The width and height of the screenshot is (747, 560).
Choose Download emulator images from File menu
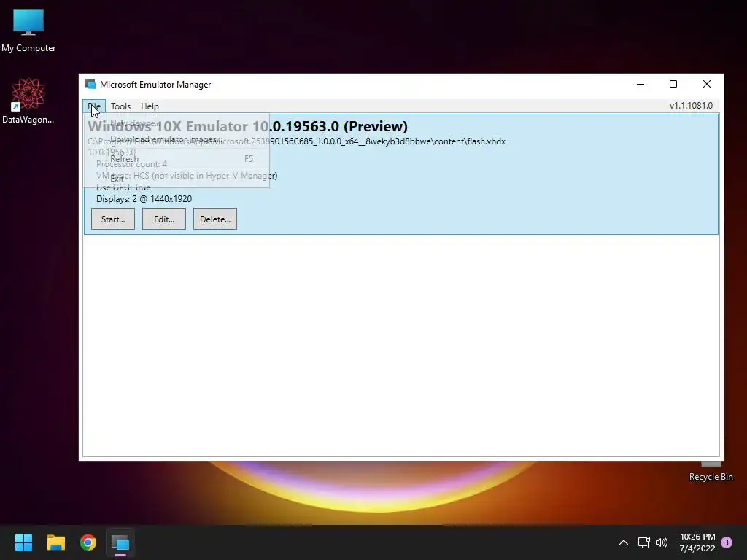pyautogui.click(x=177, y=139)
